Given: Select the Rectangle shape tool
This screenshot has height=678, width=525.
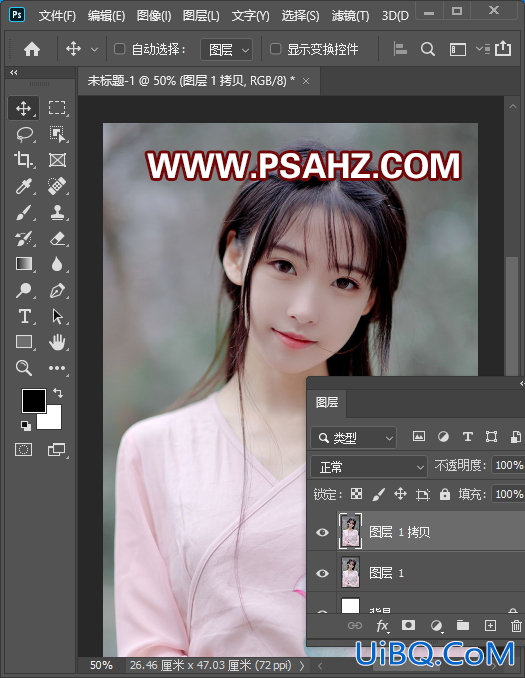Looking at the screenshot, I should click(x=23, y=342).
